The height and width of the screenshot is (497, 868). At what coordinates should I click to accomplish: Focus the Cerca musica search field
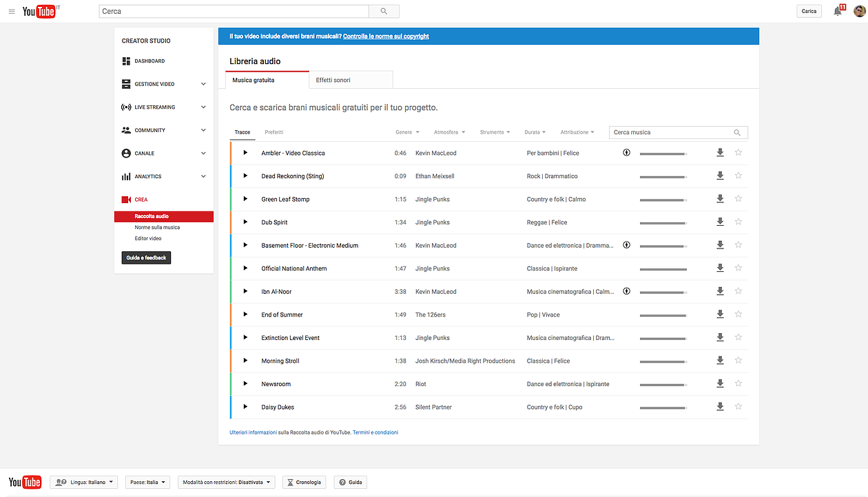click(672, 132)
